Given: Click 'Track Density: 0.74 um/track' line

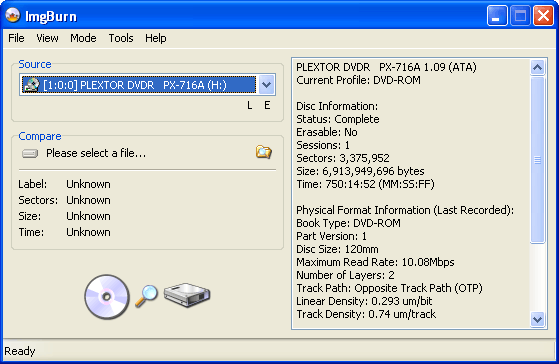Looking at the screenshot, I should tap(366, 314).
